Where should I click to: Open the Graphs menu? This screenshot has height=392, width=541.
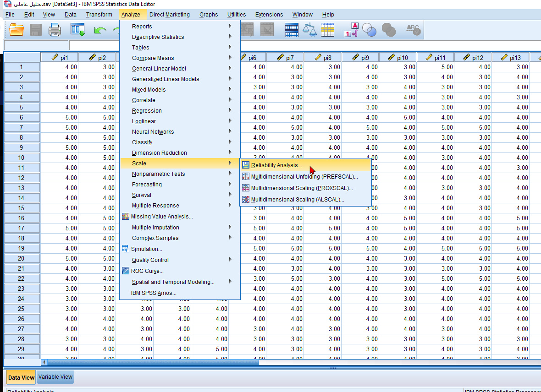pyautogui.click(x=209, y=15)
